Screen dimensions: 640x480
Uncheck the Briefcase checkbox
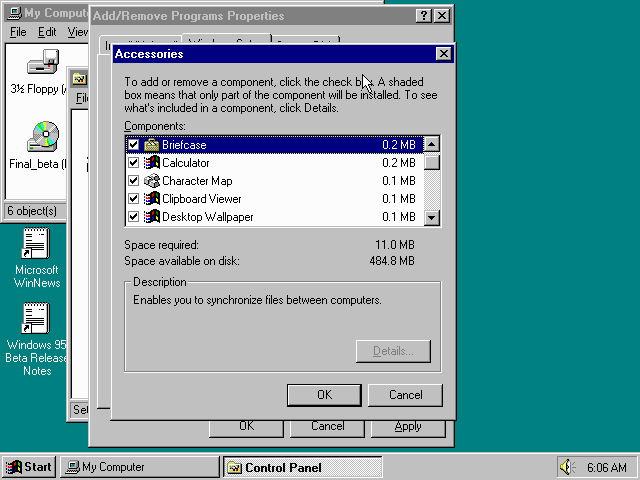click(133, 145)
